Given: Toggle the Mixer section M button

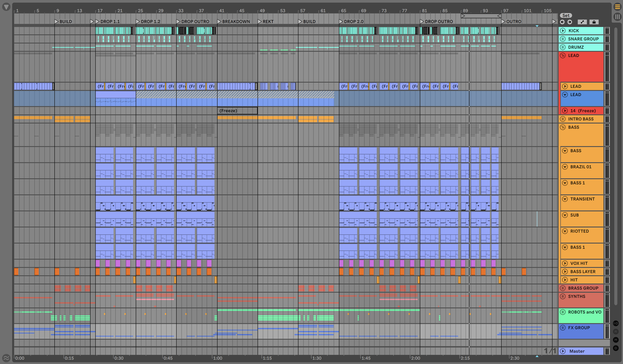Looking at the screenshot, I should pos(616,340).
